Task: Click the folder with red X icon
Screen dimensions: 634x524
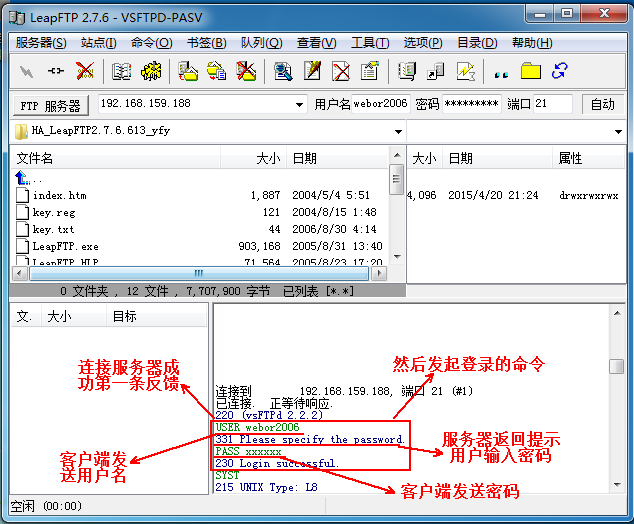Action: (x=246, y=71)
